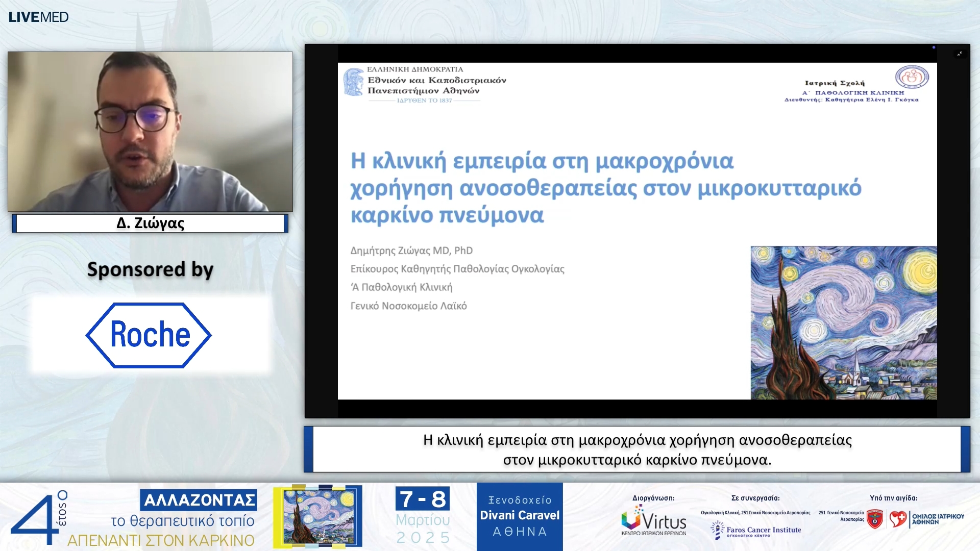Click the LIVEMED logo

coord(38,17)
